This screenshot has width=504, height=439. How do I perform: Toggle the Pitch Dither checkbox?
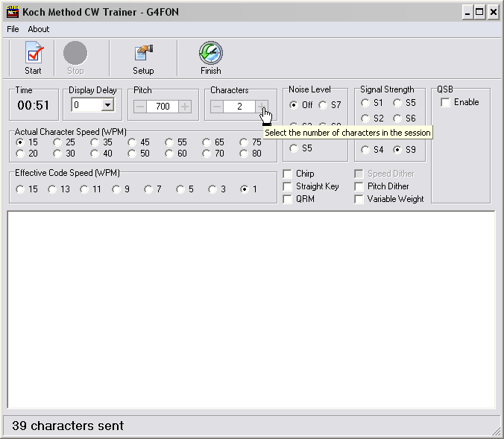(359, 186)
